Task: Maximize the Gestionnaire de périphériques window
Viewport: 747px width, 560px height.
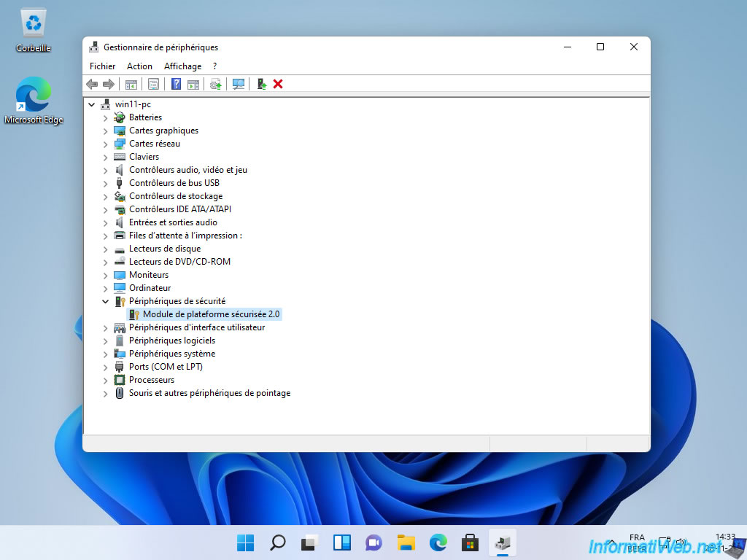Action: (600, 47)
